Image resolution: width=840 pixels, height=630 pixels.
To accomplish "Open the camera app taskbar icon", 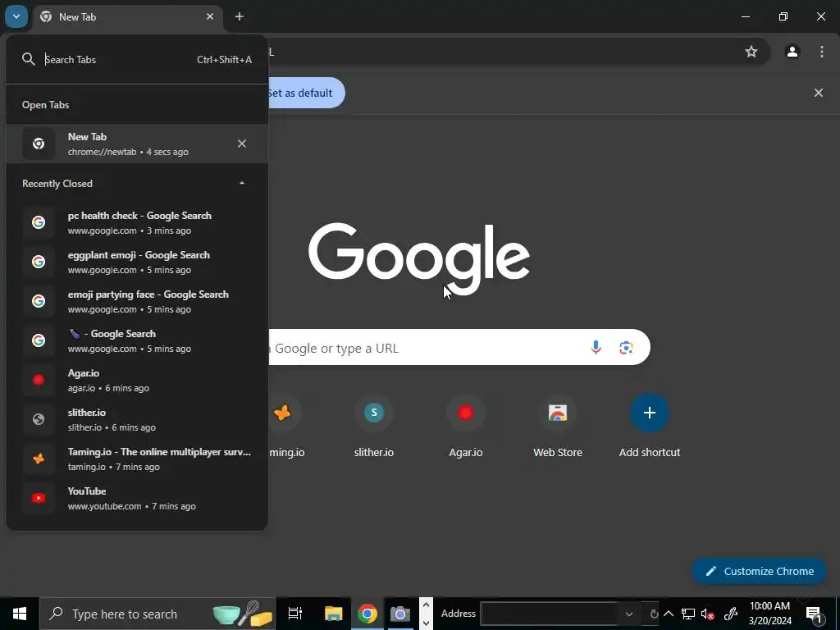I will pos(399,614).
